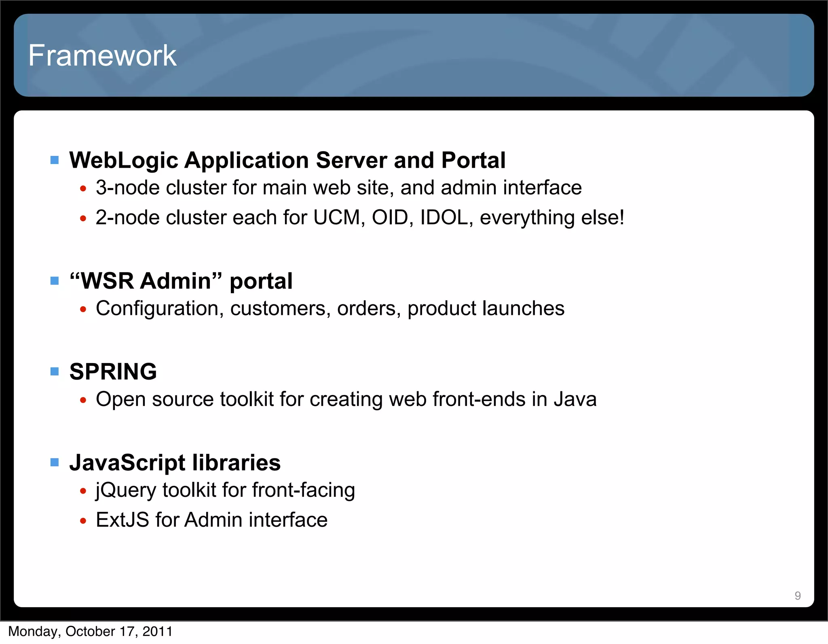Click the line "3-node cluster for main web site, and admin interface"
The image size is (828, 644).
(x=339, y=188)
